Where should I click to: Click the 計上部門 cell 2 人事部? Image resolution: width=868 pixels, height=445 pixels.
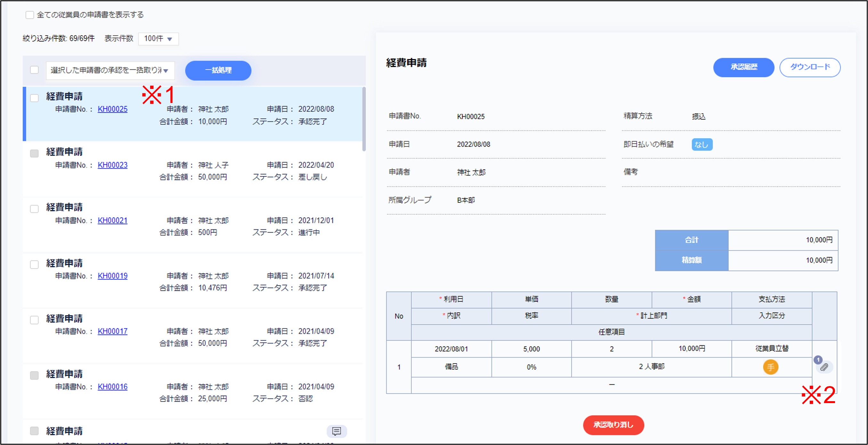point(651,367)
